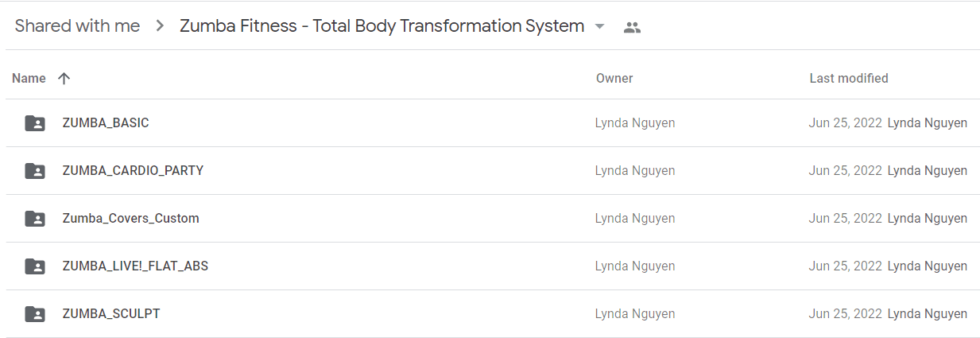The width and height of the screenshot is (980, 338).
Task: Select the ZUMBA_BASIC folder name
Action: pos(106,123)
